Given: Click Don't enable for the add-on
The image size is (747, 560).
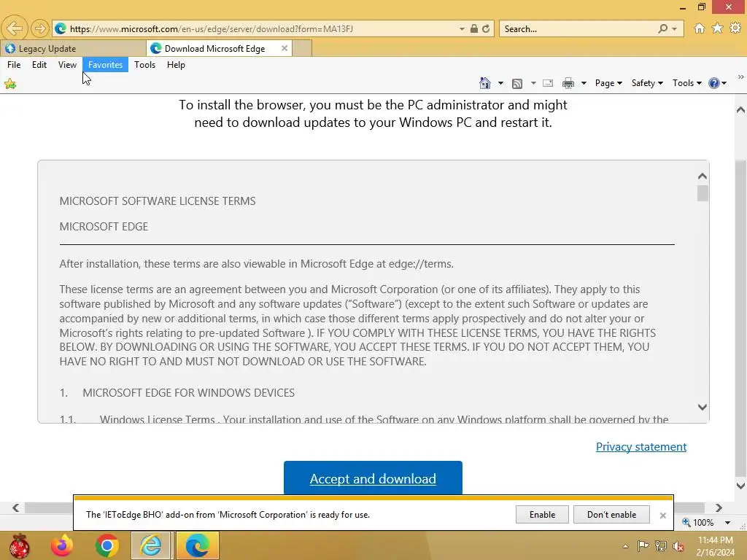Looking at the screenshot, I should (612, 515).
